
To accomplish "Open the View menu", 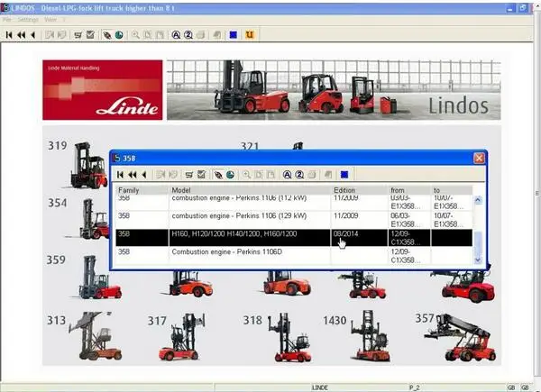I will pos(50,20).
